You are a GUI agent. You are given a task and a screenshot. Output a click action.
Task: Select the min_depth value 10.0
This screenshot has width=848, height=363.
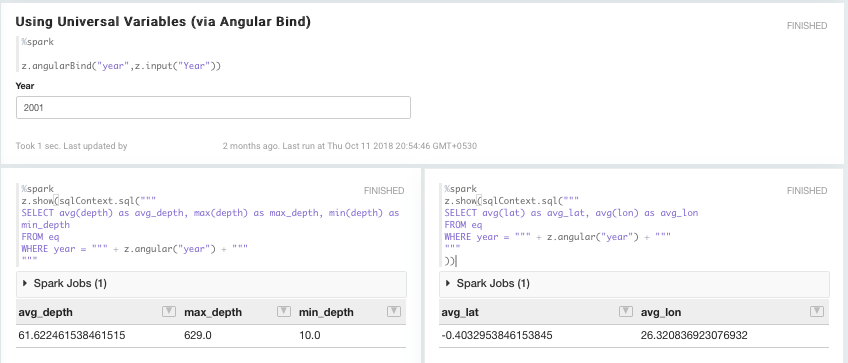(310, 335)
